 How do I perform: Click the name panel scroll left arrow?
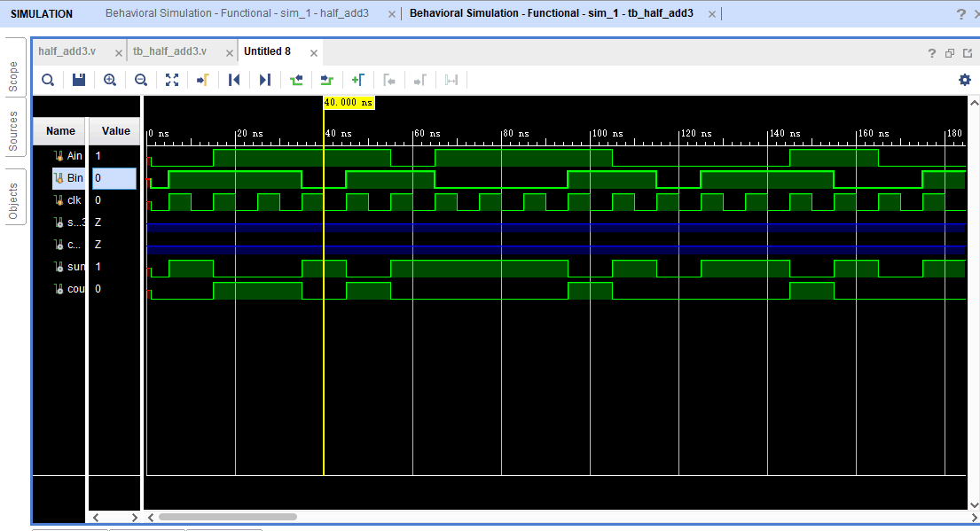[96, 517]
